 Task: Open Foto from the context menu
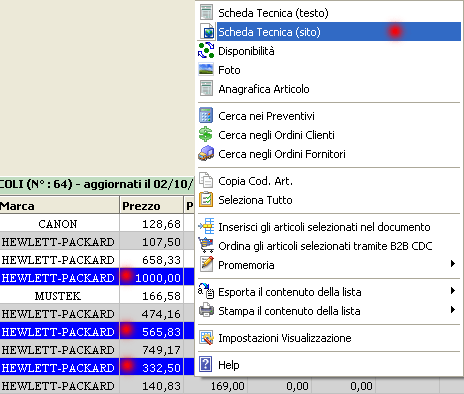click(329, 70)
